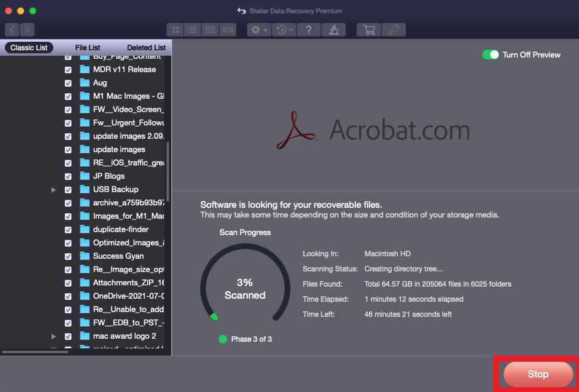Click the key activation icon
Image resolution: width=579 pixels, height=392 pixels.
coord(393,30)
